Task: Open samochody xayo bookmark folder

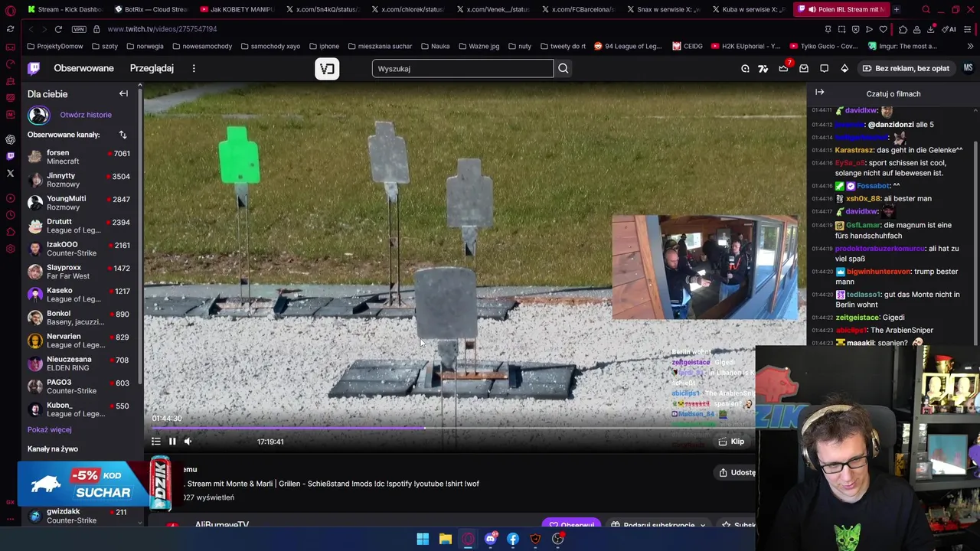Action: coord(270,46)
